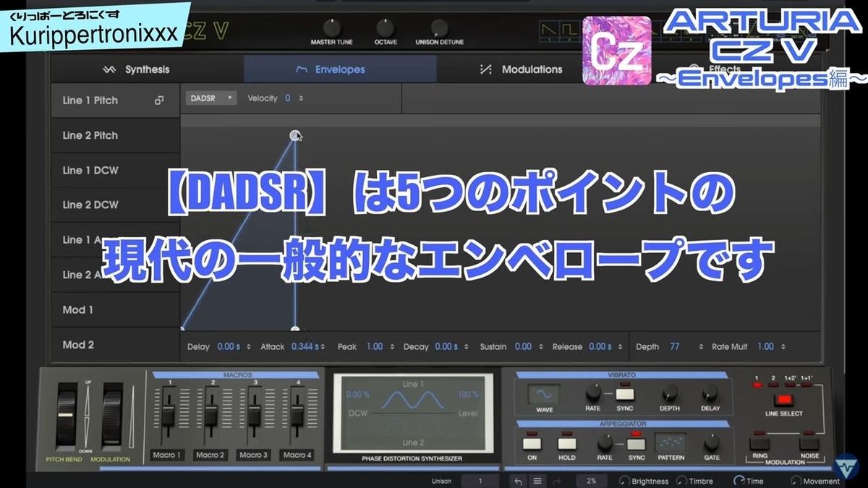868x488 pixels.
Task: Toggle the Arpeggiator Sync button
Action: [x=637, y=443]
